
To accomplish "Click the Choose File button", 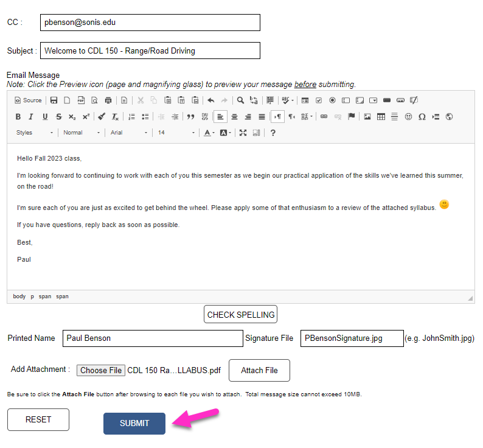I will pos(101,370).
